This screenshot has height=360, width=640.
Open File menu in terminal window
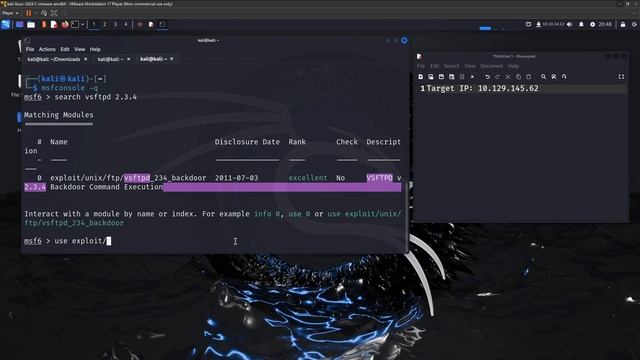(x=30, y=49)
